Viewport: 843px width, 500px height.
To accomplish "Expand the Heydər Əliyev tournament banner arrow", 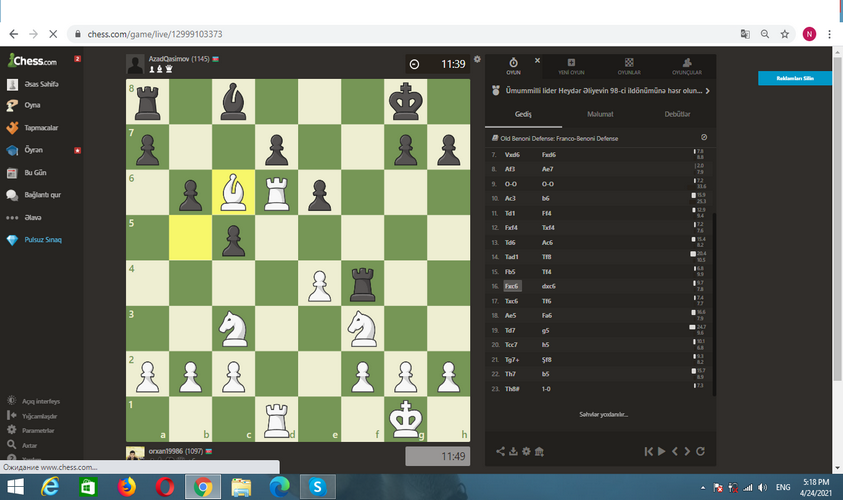I will point(708,91).
